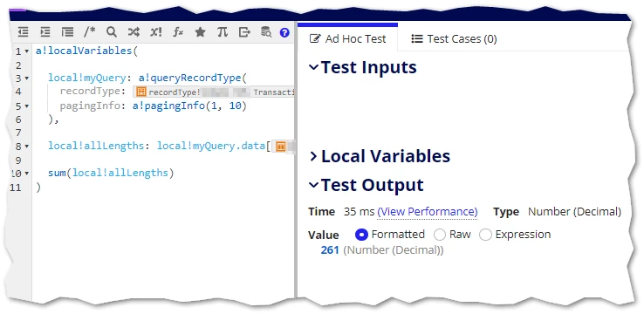Screen dimensions: 644x314
Task: Switch to the Ad Hoc Test tab
Action: [x=348, y=39]
